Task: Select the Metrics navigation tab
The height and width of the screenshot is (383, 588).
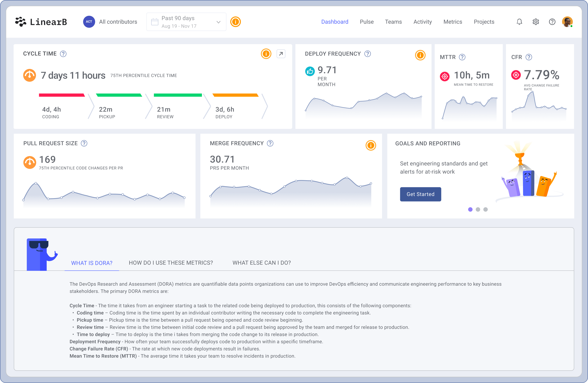Action: tap(453, 22)
